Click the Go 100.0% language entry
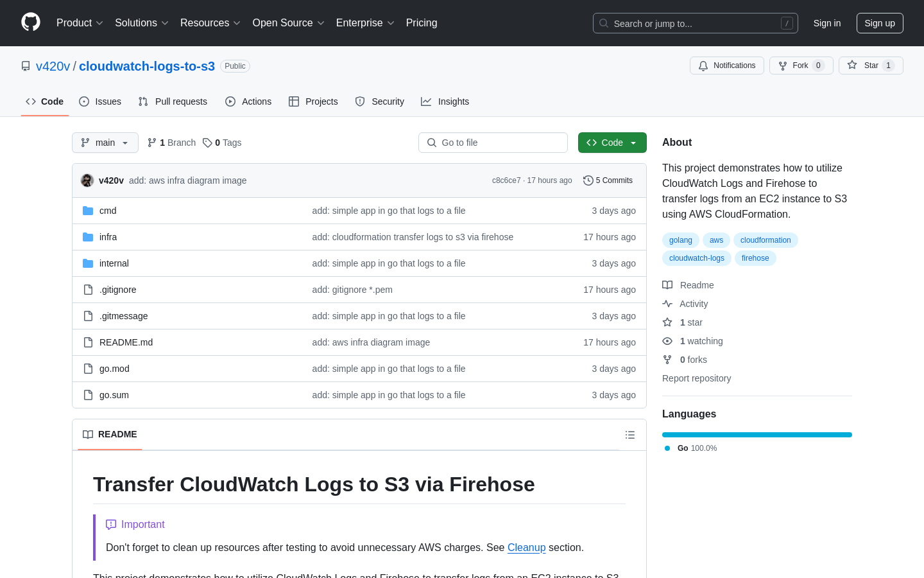Image resolution: width=924 pixels, height=578 pixels. click(691, 448)
